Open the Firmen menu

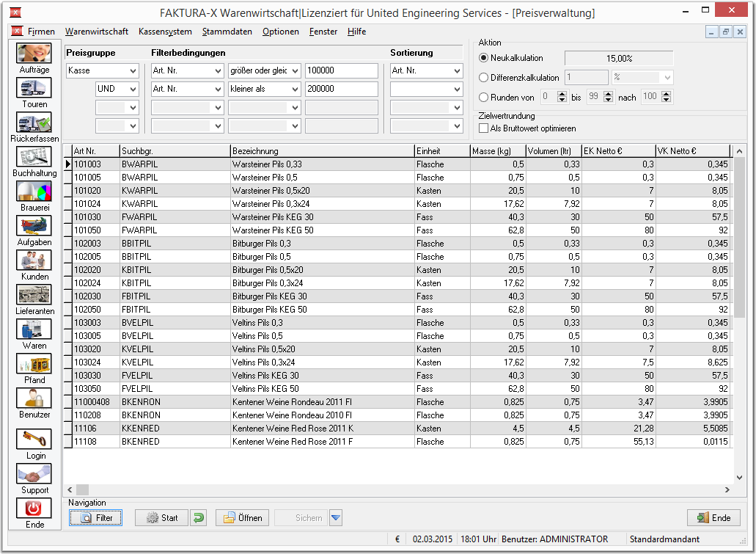coord(41,32)
